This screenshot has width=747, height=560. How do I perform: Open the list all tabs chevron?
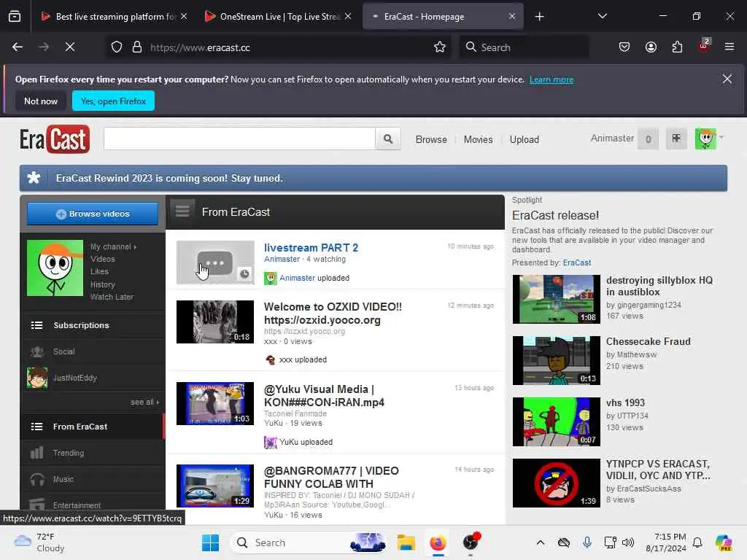602,16
